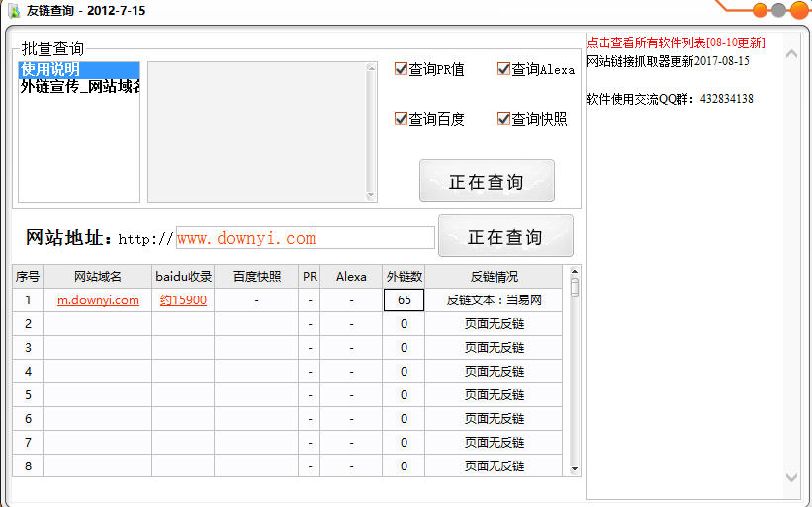
Task: Click the 外链数 column header
Action: coord(404,277)
